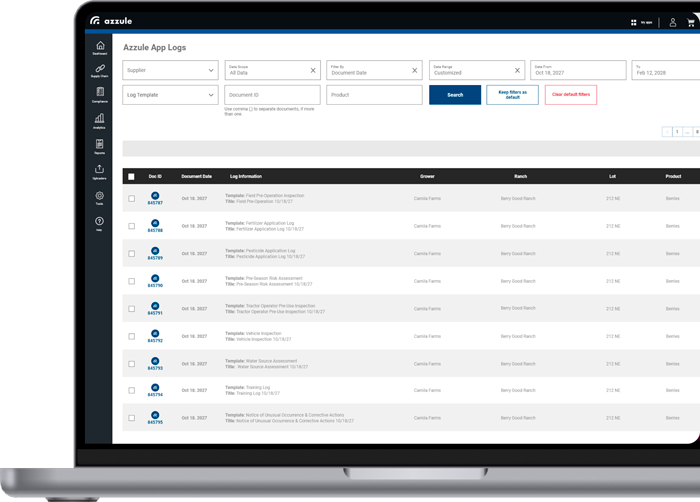This screenshot has height=502, width=700.
Task: Check the box for document 845787
Action: tap(131, 198)
